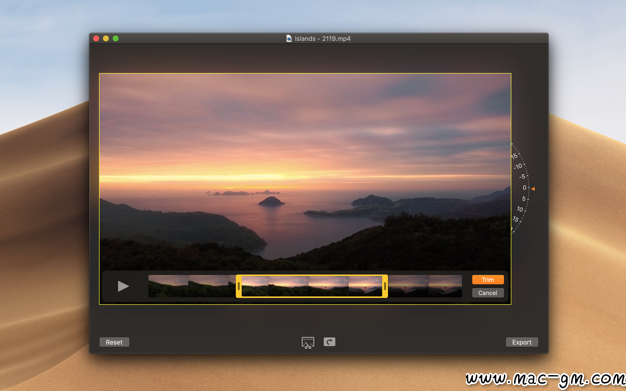626x391 pixels.
Task: Click the left yellow trim handle
Action: (239, 286)
